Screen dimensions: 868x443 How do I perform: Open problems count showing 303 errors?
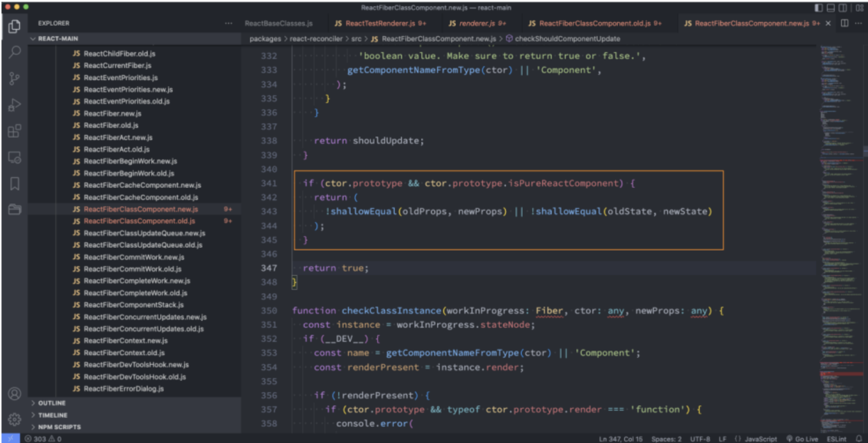pos(44,438)
